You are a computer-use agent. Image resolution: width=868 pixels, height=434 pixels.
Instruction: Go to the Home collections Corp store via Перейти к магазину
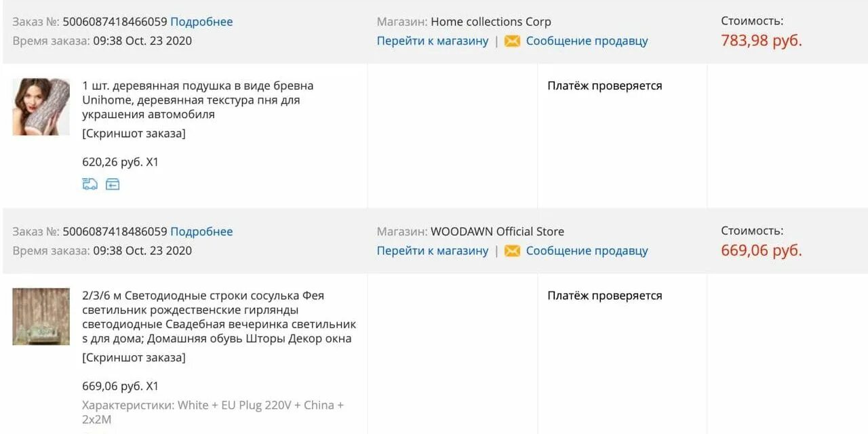pos(433,41)
